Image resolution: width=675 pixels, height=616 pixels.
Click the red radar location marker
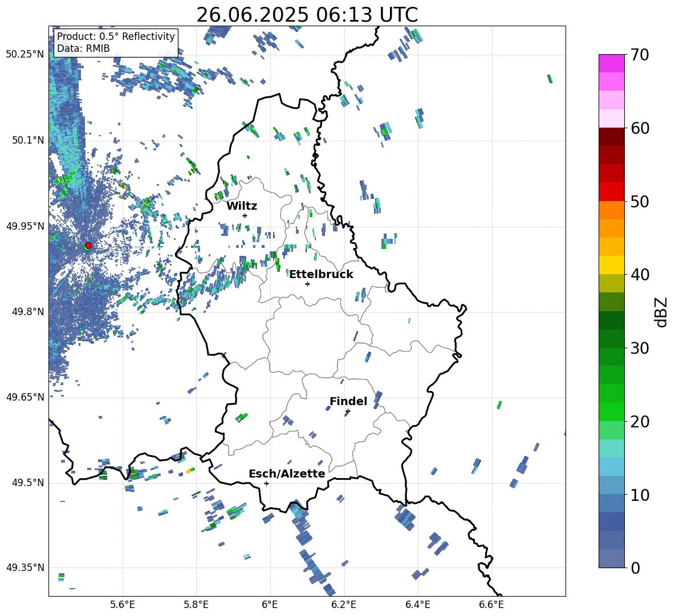pos(88,245)
